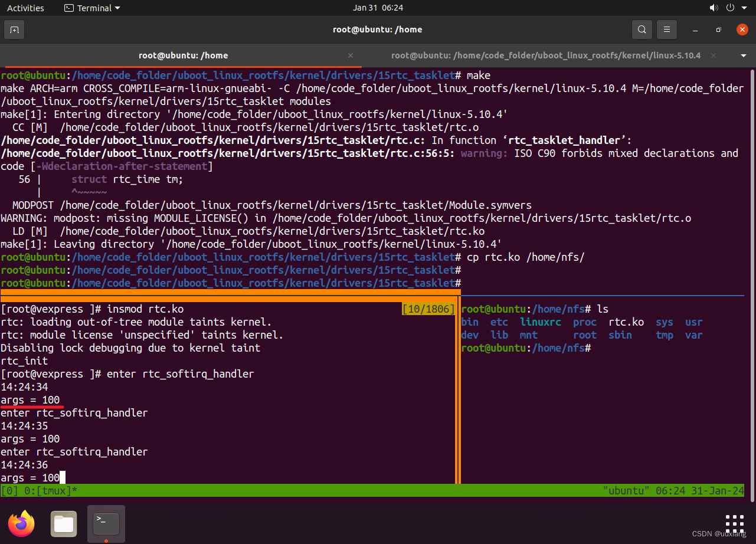Open the new terminal tab icon
Screen dimensions: 756x544
click(x=14, y=30)
